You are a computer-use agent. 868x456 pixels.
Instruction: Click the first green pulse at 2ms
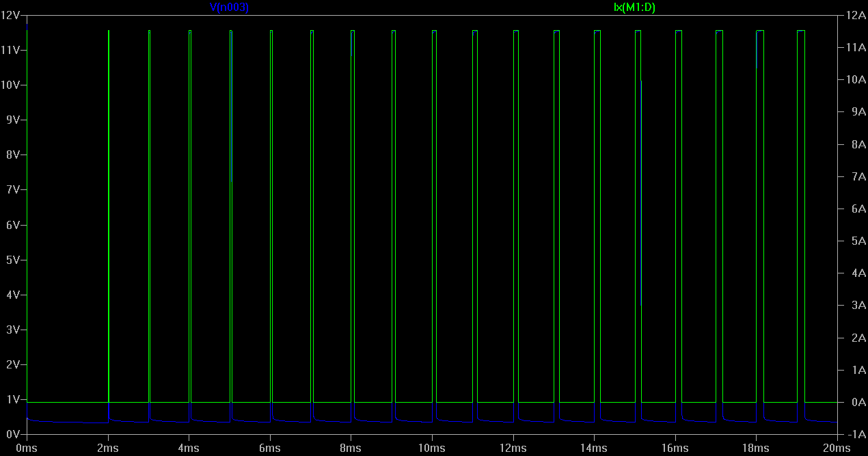(109, 205)
